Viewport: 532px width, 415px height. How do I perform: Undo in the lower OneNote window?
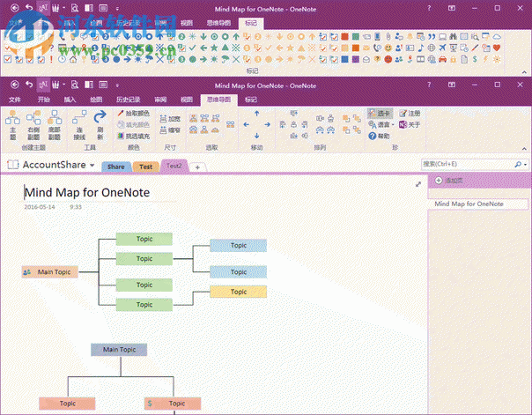click(29, 85)
